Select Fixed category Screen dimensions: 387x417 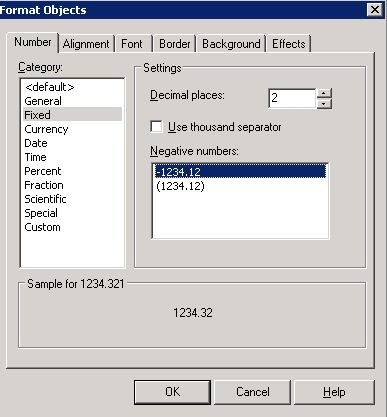click(72, 115)
